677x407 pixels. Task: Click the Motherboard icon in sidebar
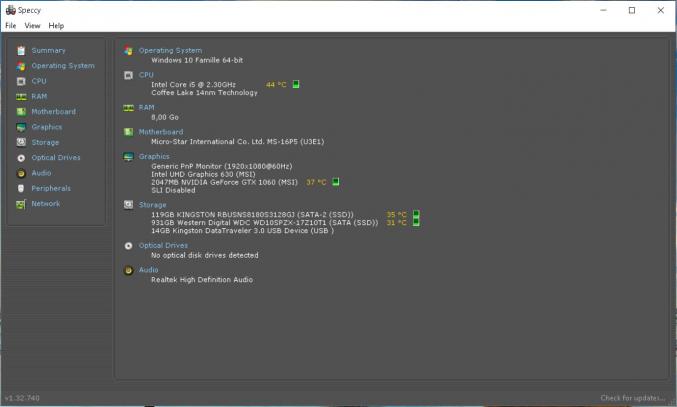coord(21,112)
